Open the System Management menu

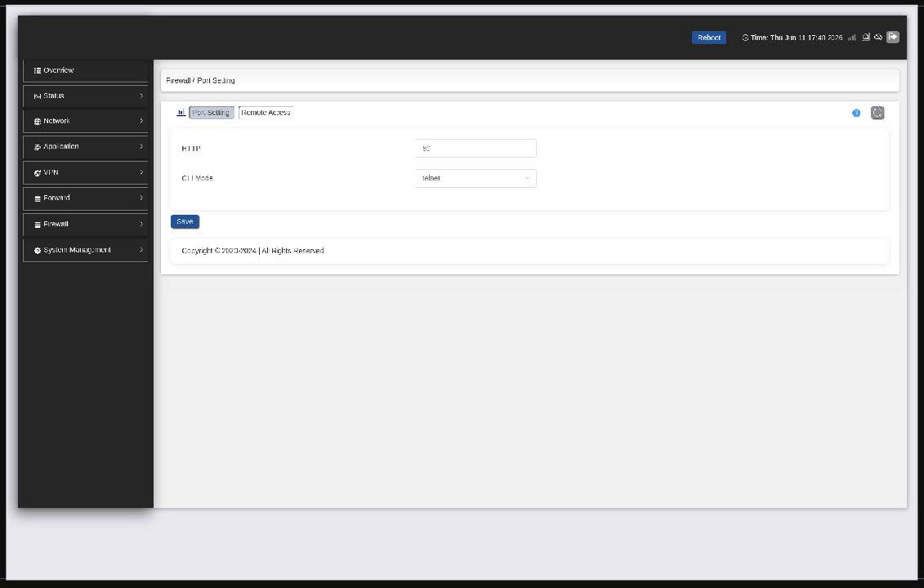pyautogui.click(x=86, y=251)
